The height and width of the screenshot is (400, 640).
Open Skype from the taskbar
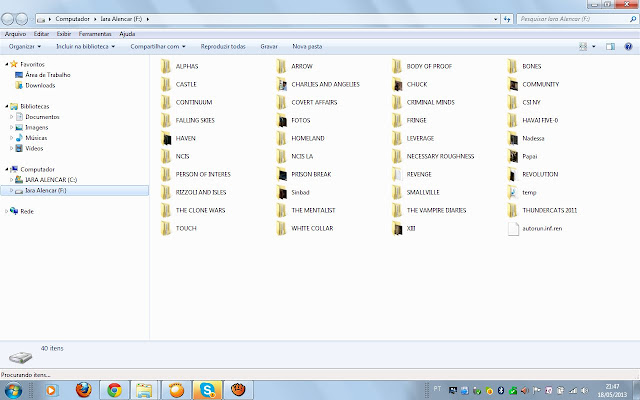pos(207,390)
